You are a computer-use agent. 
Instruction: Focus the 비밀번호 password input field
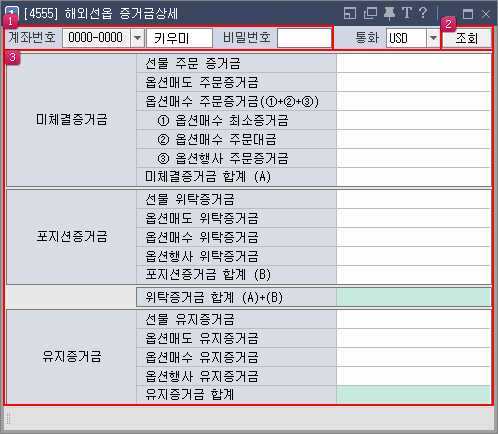pos(304,38)
